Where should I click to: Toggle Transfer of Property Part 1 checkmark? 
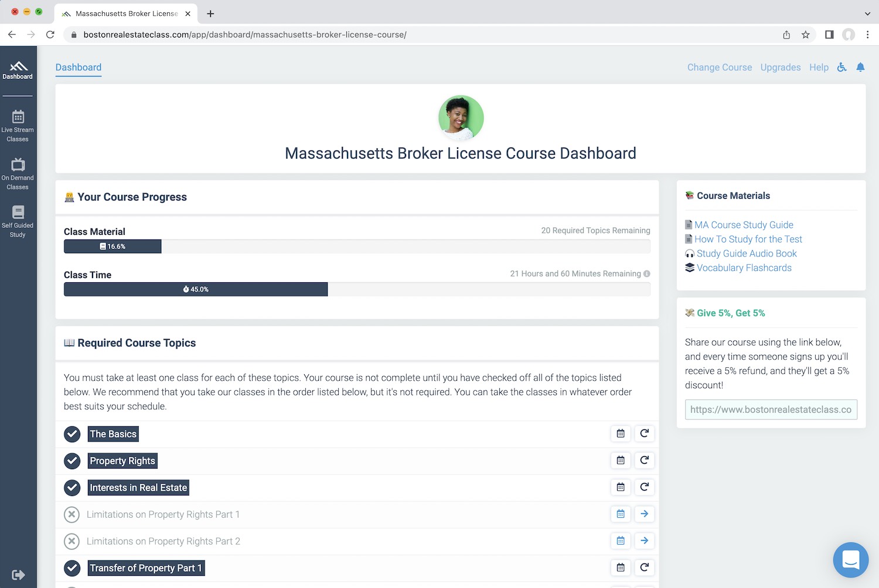point(72,568)
